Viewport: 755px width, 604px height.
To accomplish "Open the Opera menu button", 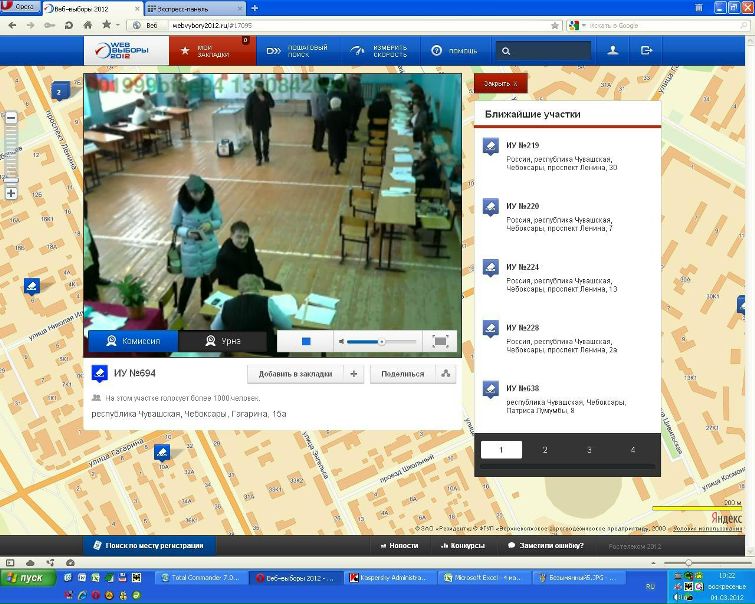I will [21, 7].
